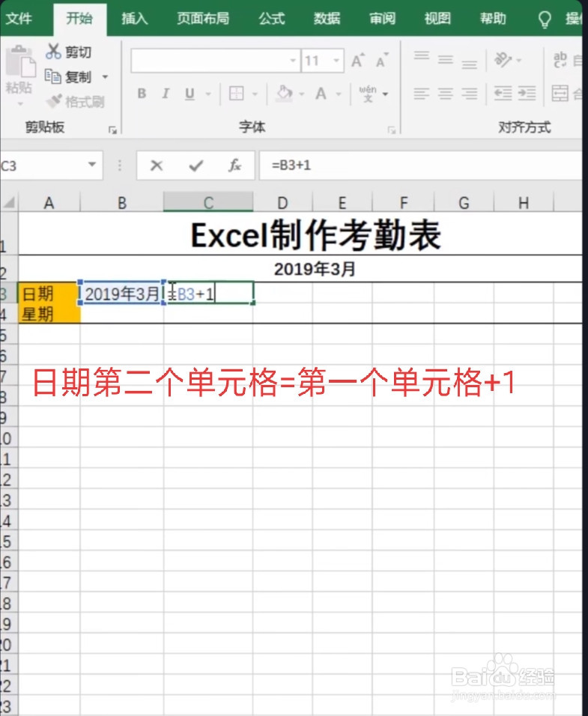Open the Insert Function fx dialog

tap(234, 166)
